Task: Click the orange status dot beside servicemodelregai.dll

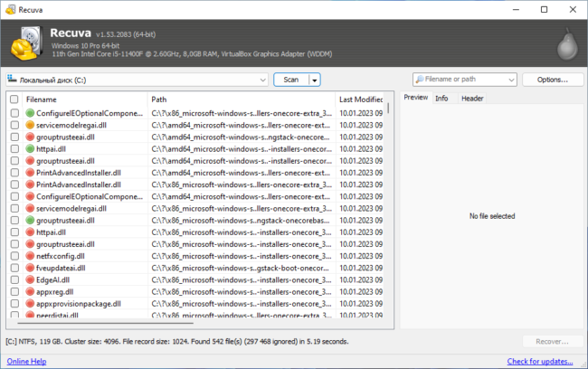Action: click(30, 125)
